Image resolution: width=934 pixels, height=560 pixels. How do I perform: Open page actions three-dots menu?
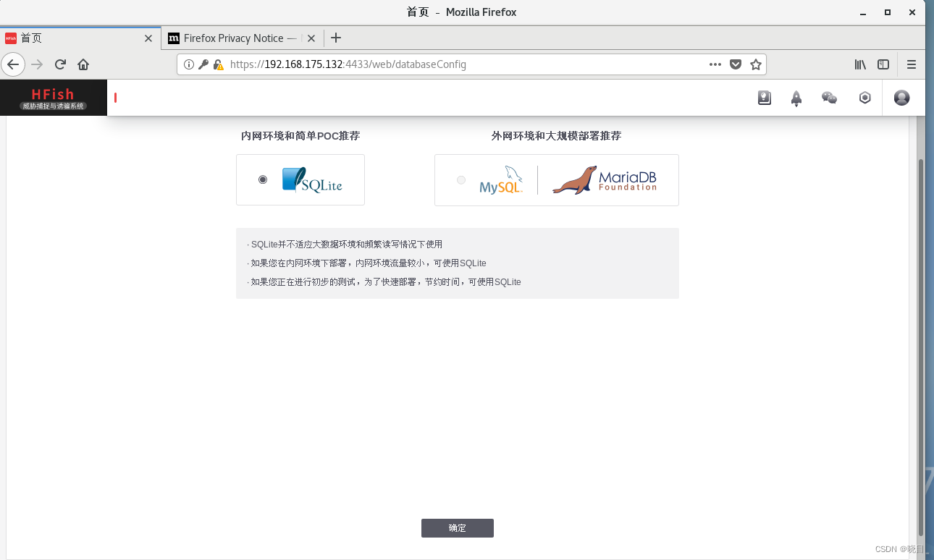click(715, 64)
